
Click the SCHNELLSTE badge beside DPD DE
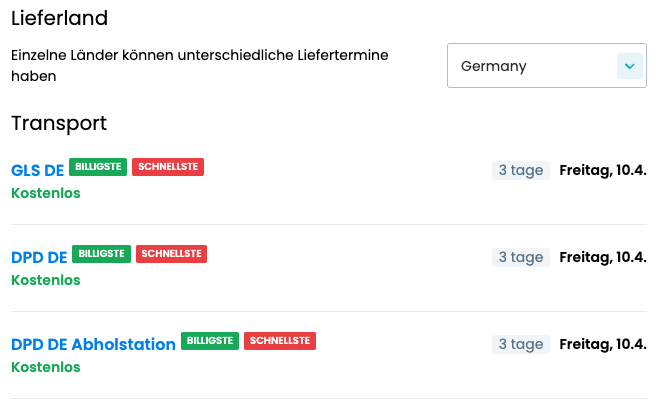(x=171, y=254)
